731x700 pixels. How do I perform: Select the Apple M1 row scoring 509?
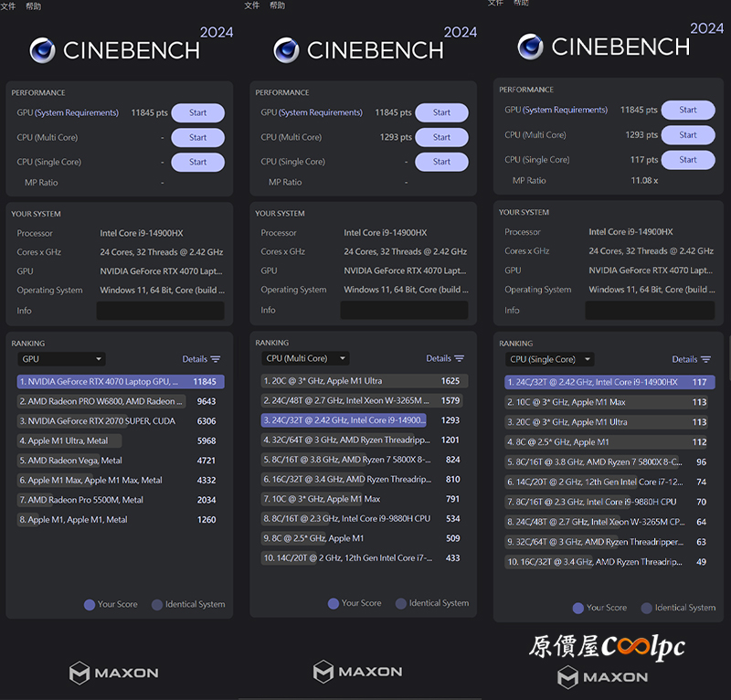point(365,538)
